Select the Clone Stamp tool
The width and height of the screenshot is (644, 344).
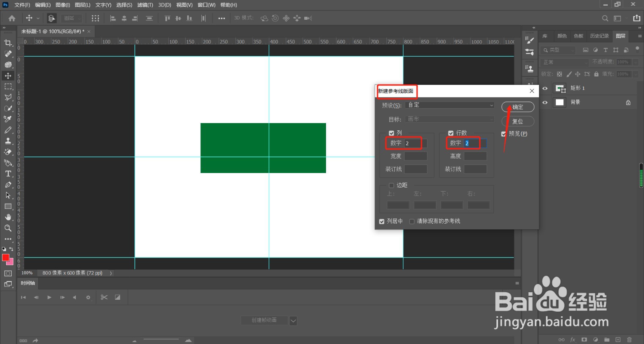tap(8, 141)
